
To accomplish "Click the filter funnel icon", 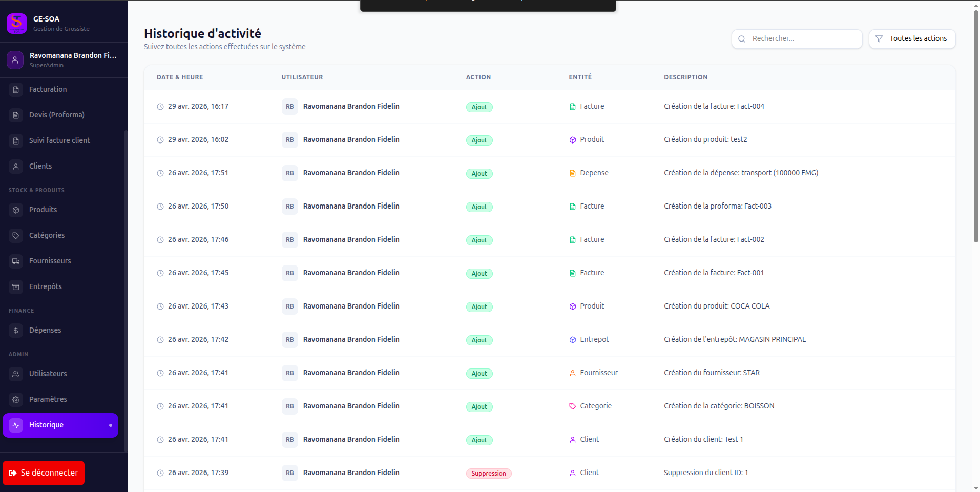I will tap(879, 39).
